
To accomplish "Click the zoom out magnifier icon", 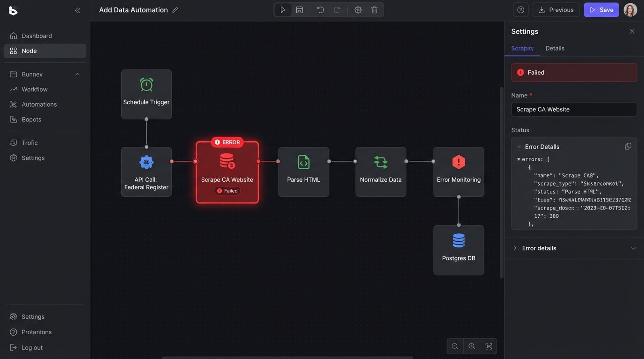I will tap(455, 346).
